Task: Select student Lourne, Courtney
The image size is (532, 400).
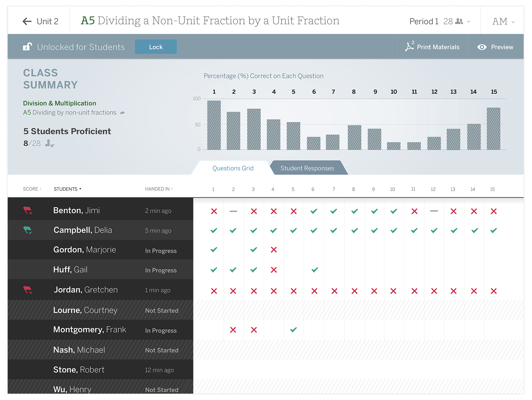Action: pos(85,310)
